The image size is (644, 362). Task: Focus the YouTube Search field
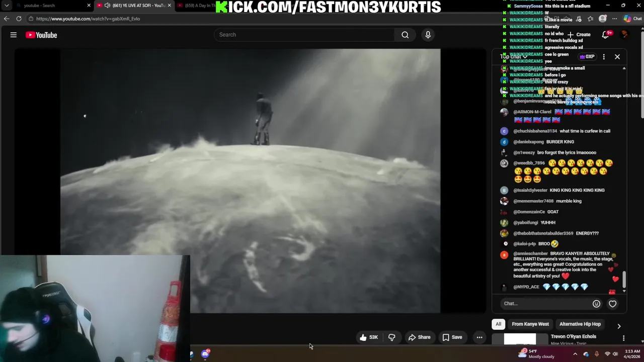(x=304, y=35)
